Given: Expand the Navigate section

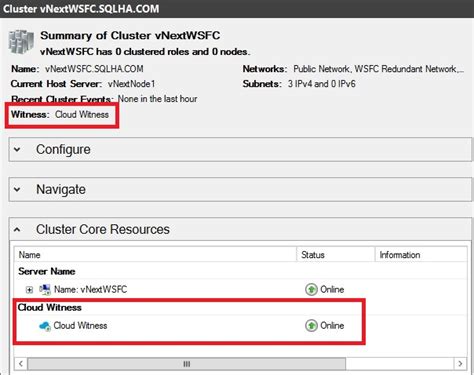Looking at the screenshot, I should (x=17, y=190).
